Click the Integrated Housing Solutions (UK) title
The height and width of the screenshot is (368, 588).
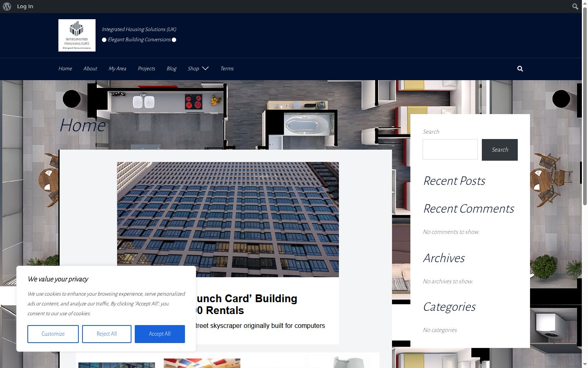(139, 29)
